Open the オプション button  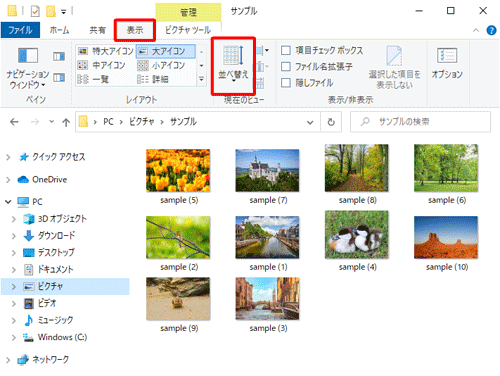tap(447, 63)
